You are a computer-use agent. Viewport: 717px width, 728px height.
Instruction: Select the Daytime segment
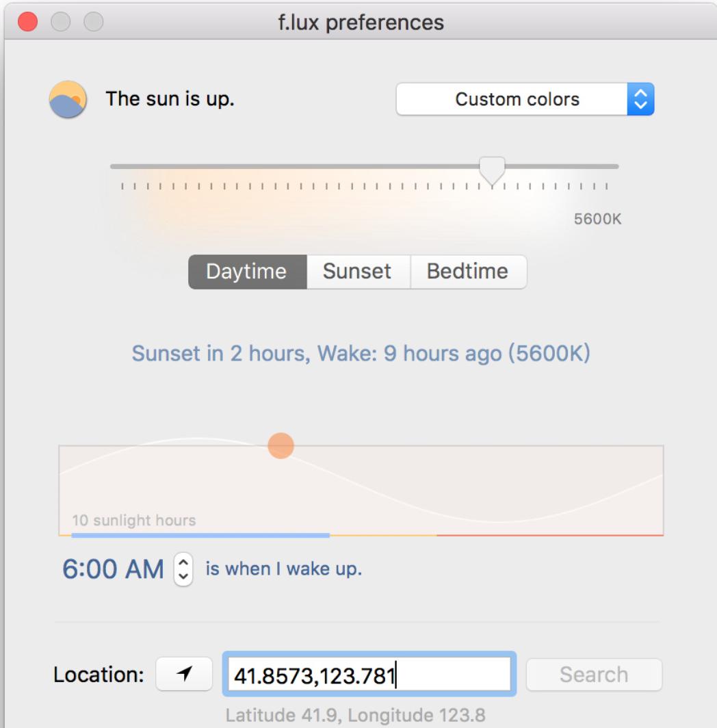247,272
